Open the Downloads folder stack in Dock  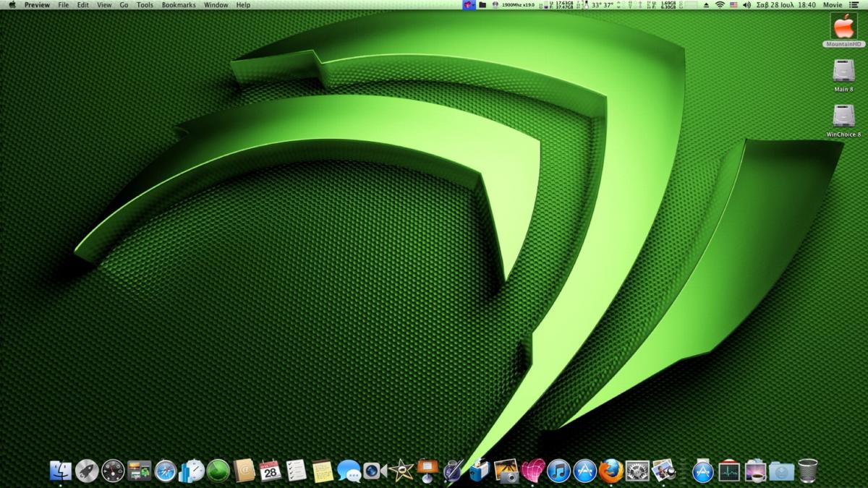tap(781, 471)
